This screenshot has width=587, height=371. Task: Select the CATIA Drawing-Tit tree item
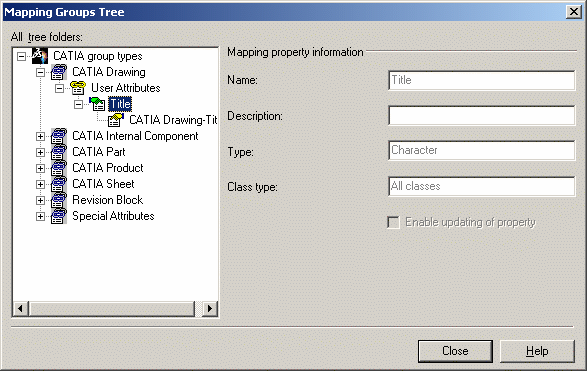coord(173,120)
